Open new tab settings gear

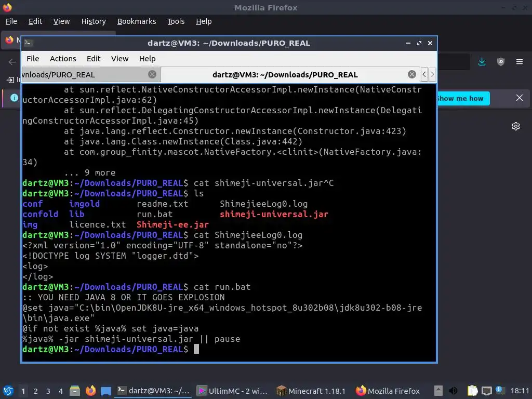516,126
